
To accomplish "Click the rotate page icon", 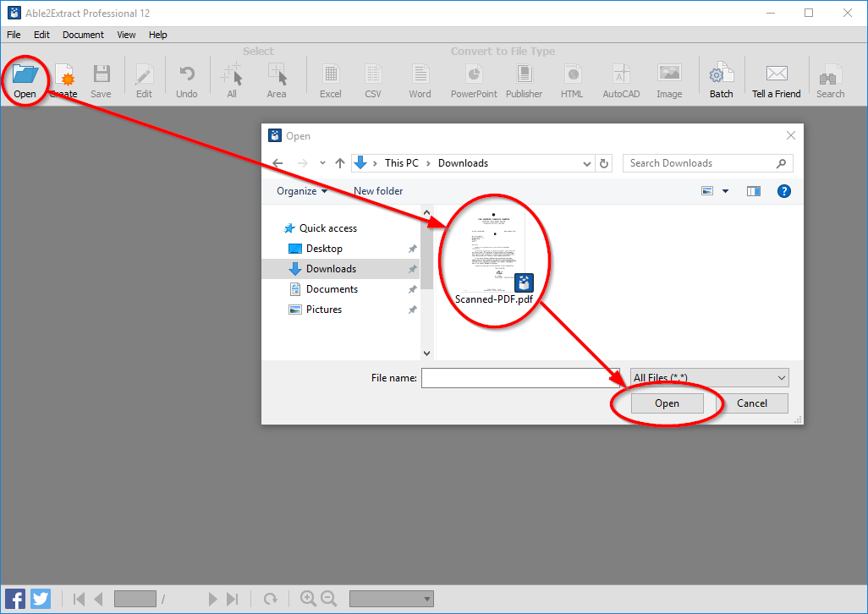I will click(x=270, y=599).
